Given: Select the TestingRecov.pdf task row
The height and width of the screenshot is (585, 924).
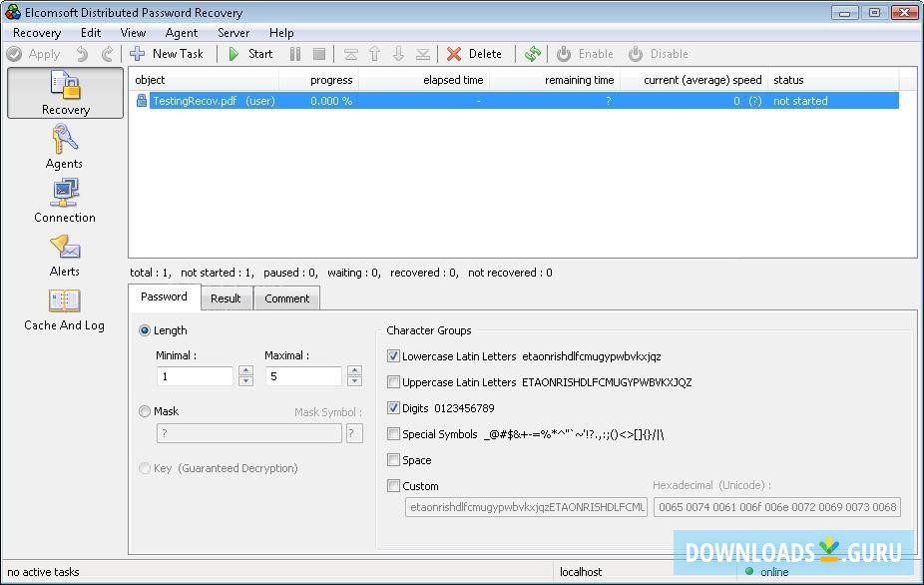Looking at the screenshot, I should coord(517,101).
